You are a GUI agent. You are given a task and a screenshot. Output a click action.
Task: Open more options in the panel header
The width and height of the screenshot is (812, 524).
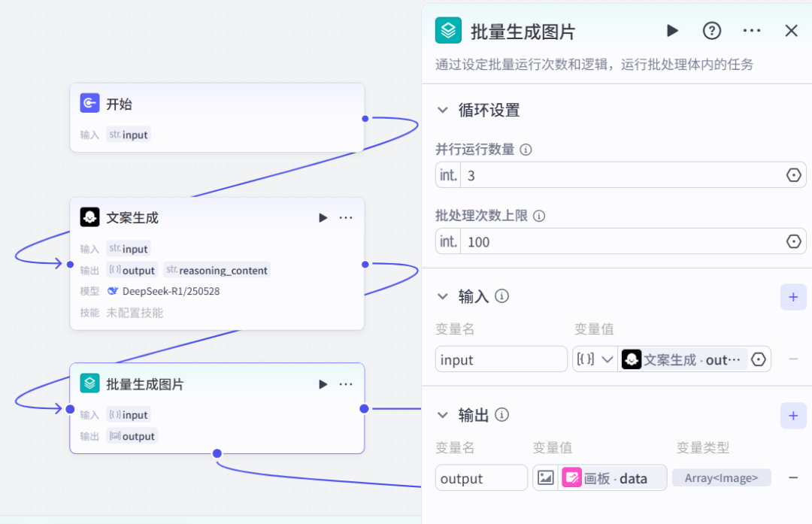coord(751,31)
